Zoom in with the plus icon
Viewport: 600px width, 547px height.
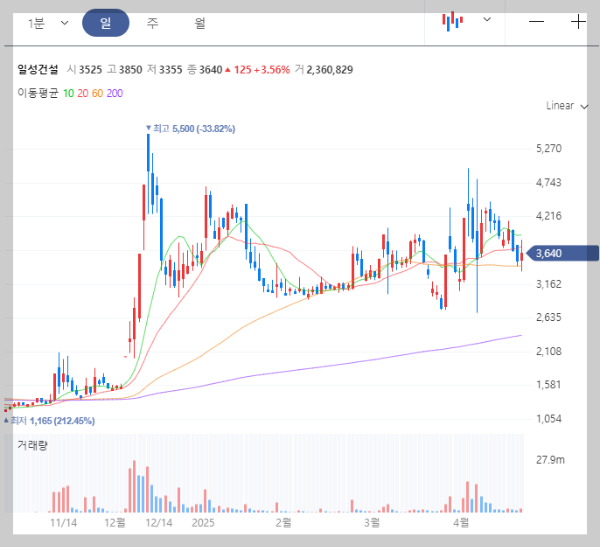tap(578, 22)
